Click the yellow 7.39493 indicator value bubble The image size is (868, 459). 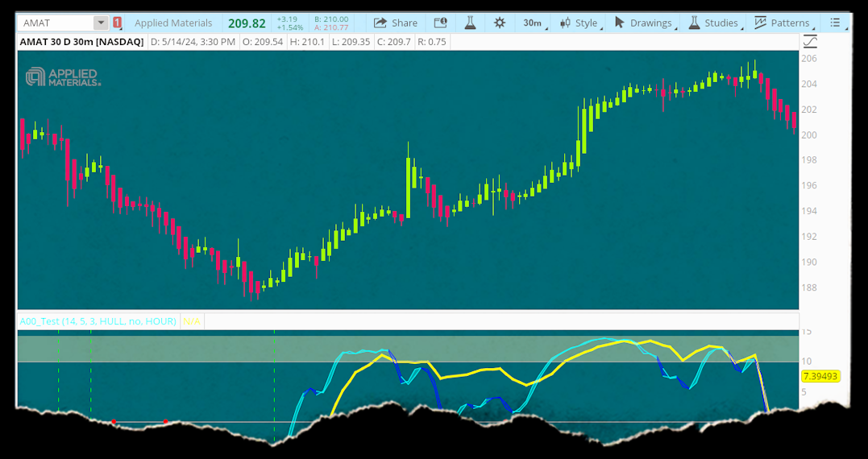[x=821, y=376]
